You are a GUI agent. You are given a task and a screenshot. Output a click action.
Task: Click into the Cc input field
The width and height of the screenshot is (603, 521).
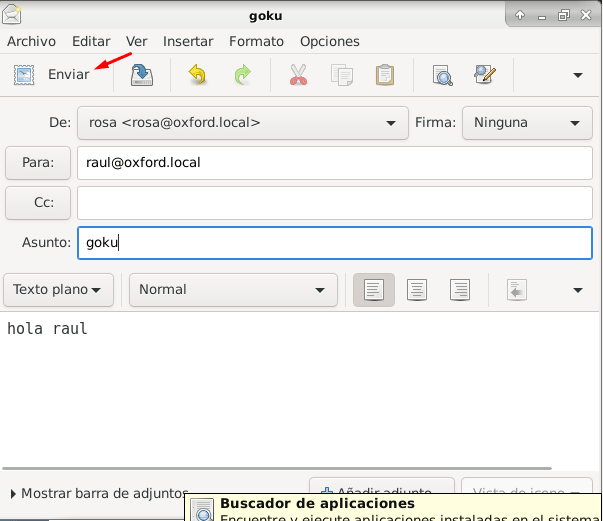click(334, 202)
